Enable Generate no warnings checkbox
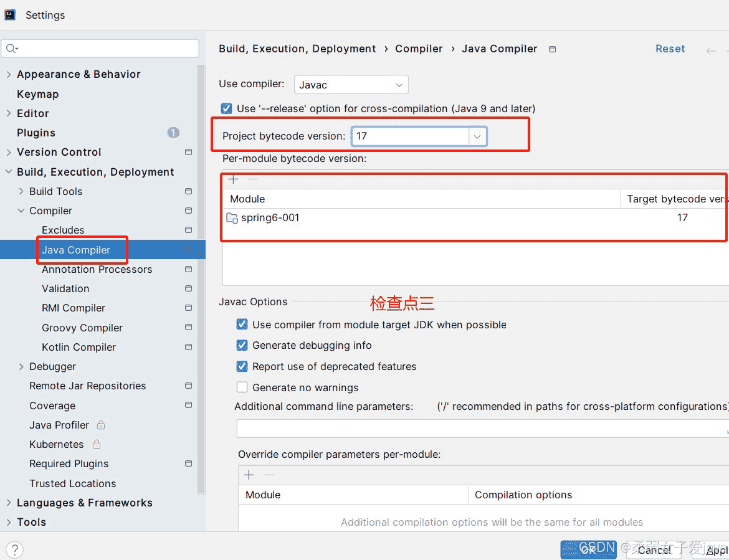The image size is (729, 560). coord(242,387)
